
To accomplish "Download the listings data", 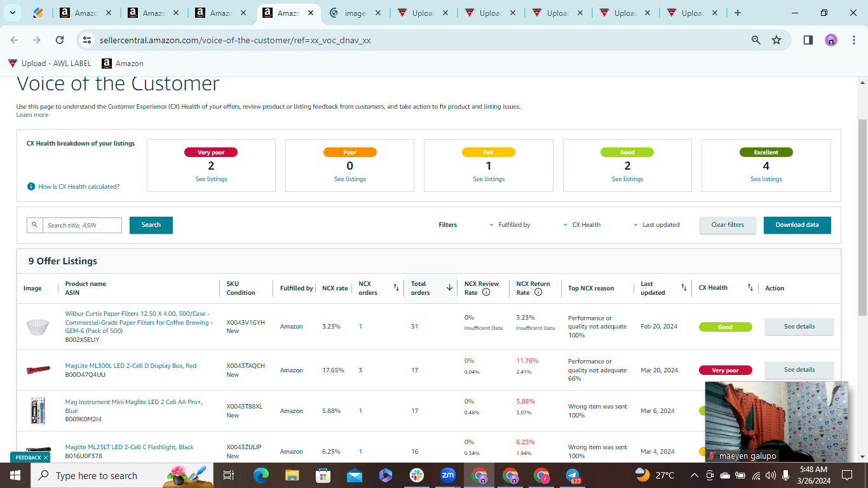I will [797, 225].
